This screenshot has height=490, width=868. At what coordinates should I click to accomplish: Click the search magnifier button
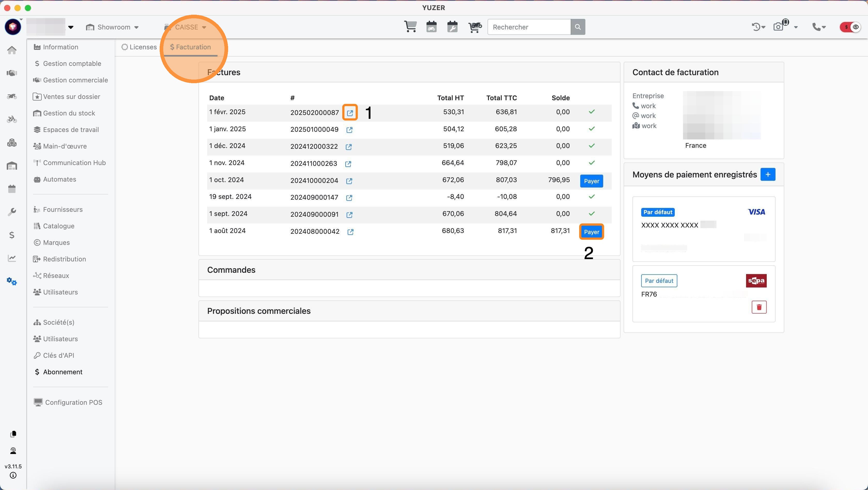pos(578,27)
